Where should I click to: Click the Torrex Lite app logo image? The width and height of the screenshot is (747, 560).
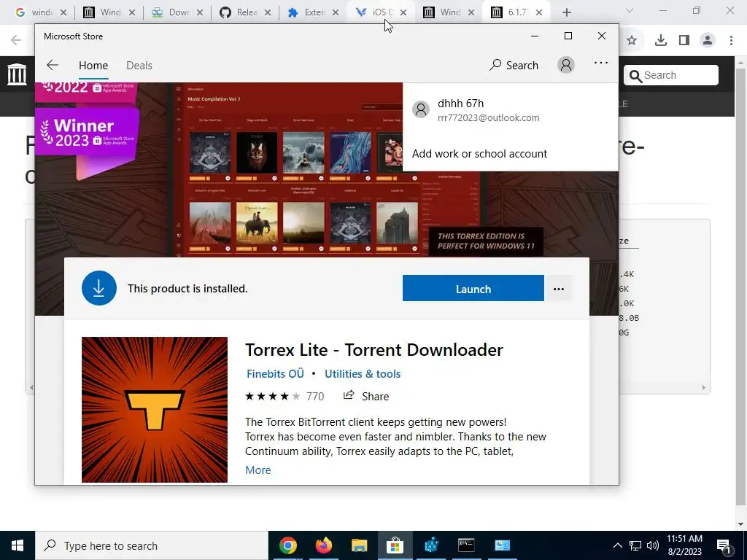click(x=155, y=410)
